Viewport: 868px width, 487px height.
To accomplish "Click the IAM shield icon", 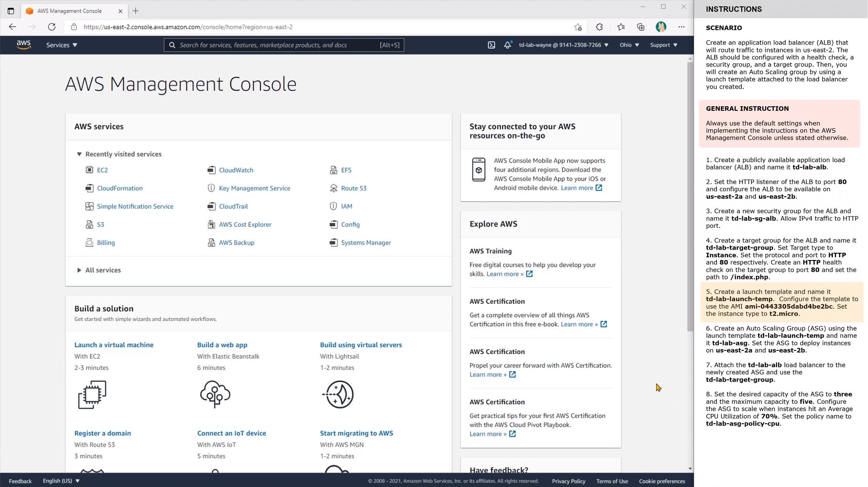I will point(334,206).
